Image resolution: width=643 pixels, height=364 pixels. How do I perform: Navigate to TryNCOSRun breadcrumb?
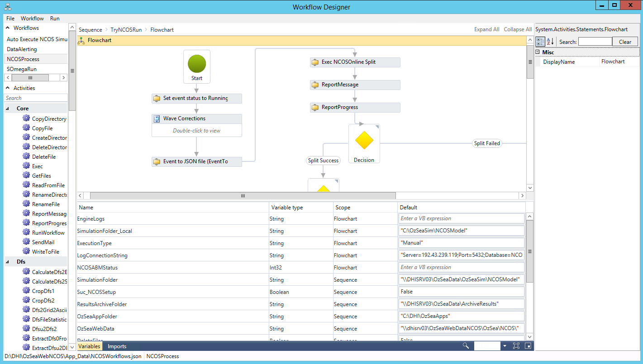(126, 30)
